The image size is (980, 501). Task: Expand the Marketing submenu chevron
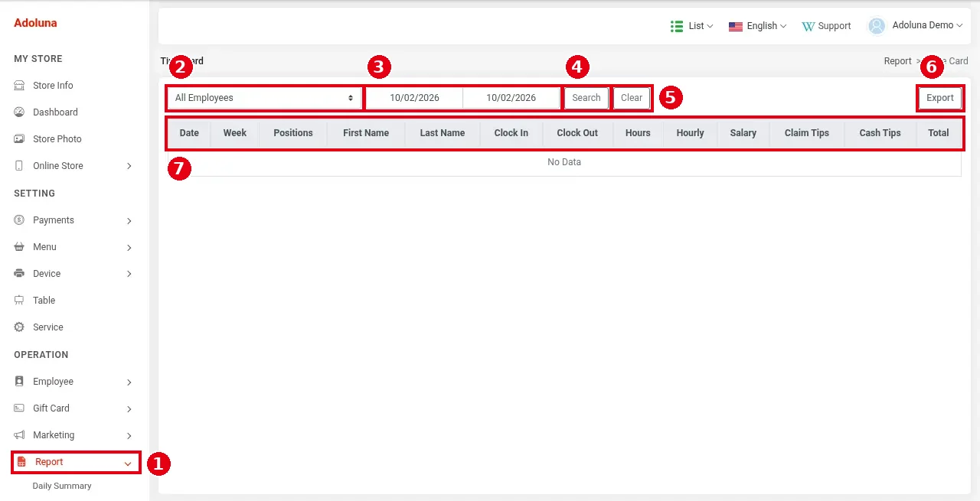click(x=129, y=436)
